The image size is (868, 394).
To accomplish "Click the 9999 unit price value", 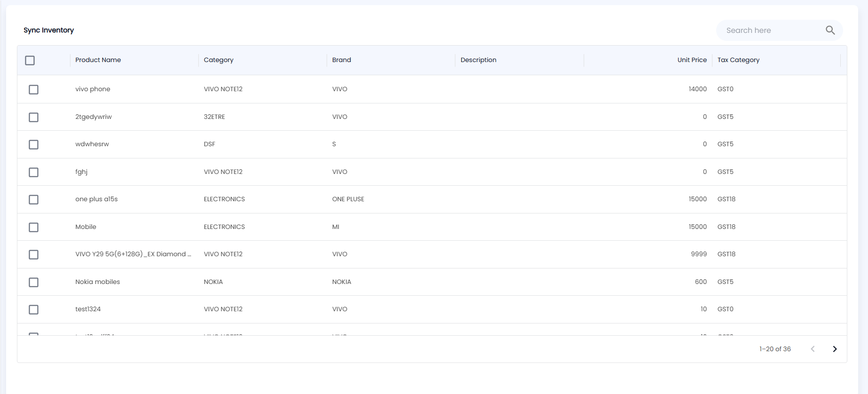I will [699, 254].
